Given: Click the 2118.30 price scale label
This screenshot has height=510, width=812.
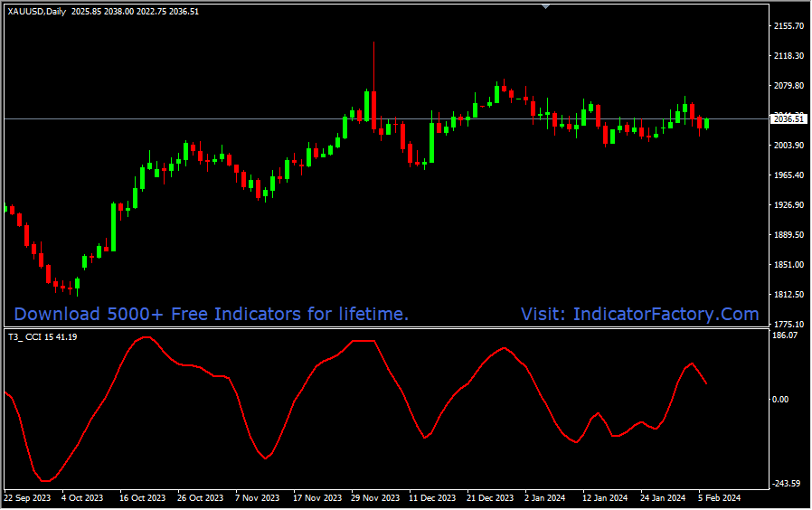Looking at the screenshot, I should (788, 55).
